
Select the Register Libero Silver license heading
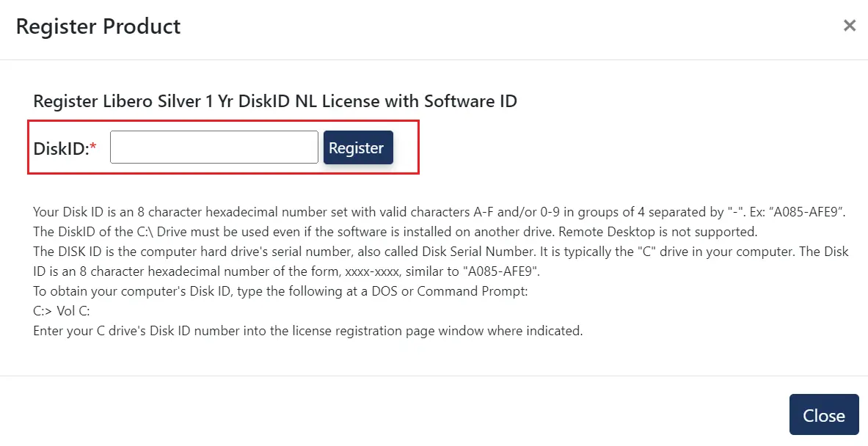coord(275,101)
